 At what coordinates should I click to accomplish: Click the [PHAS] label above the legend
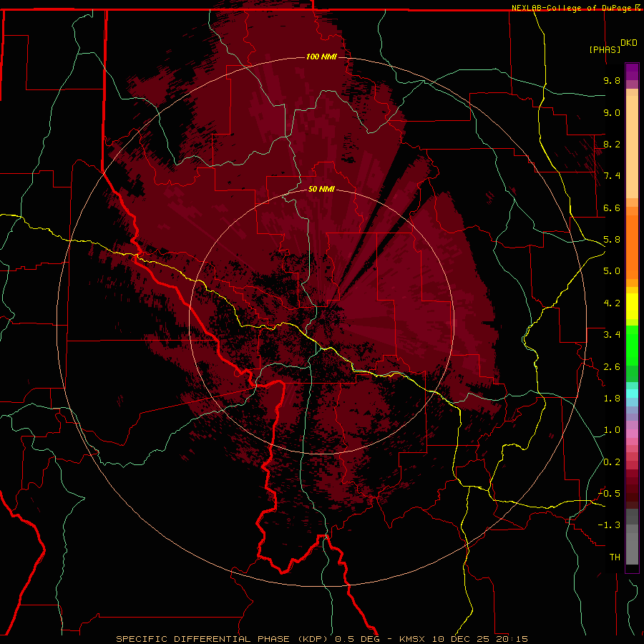pos(605,49)
